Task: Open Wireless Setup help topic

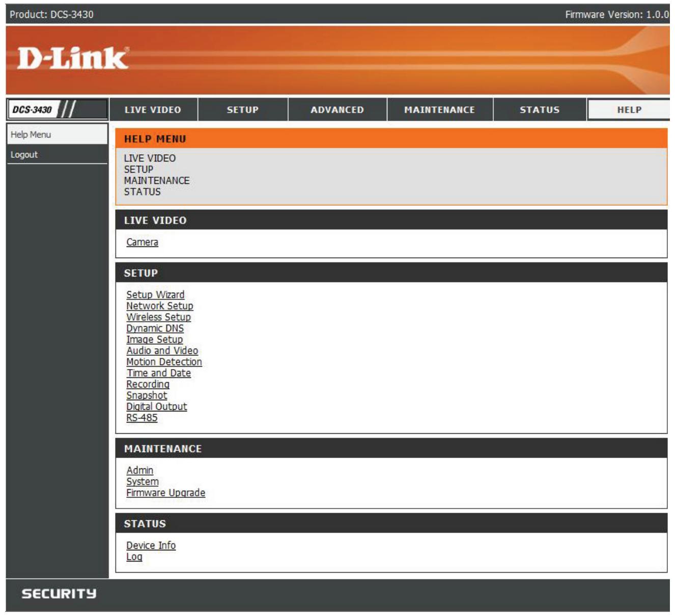Action: pyautogui.click(x=158, y=317)
